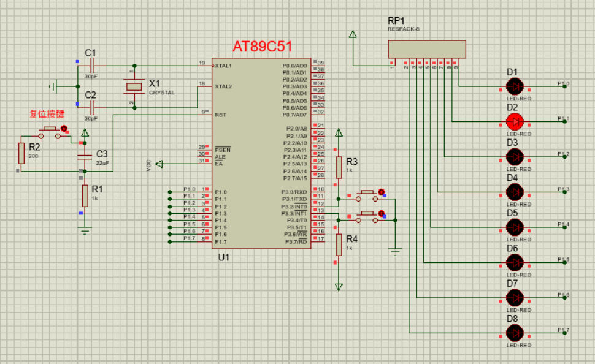This screenshot has width=595, height=364.
Task: Select the D6 LED symbol
Action: point(515,262)
